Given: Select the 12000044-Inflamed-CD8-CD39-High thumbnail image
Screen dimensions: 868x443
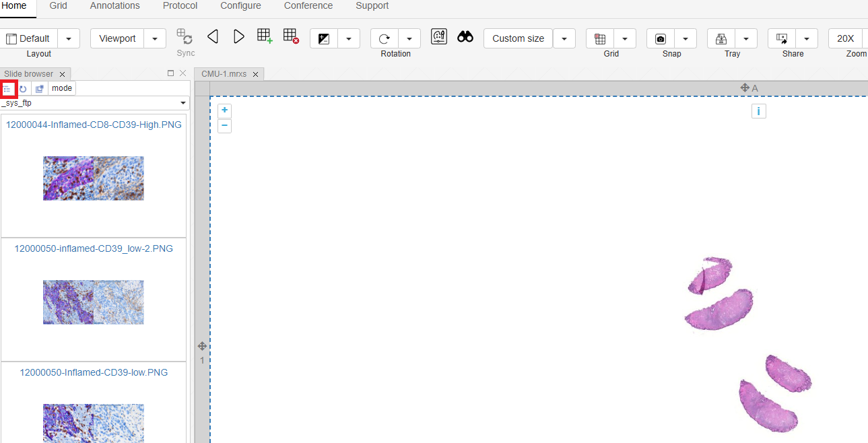Looking at the screenshot, I should coord(94,178).
